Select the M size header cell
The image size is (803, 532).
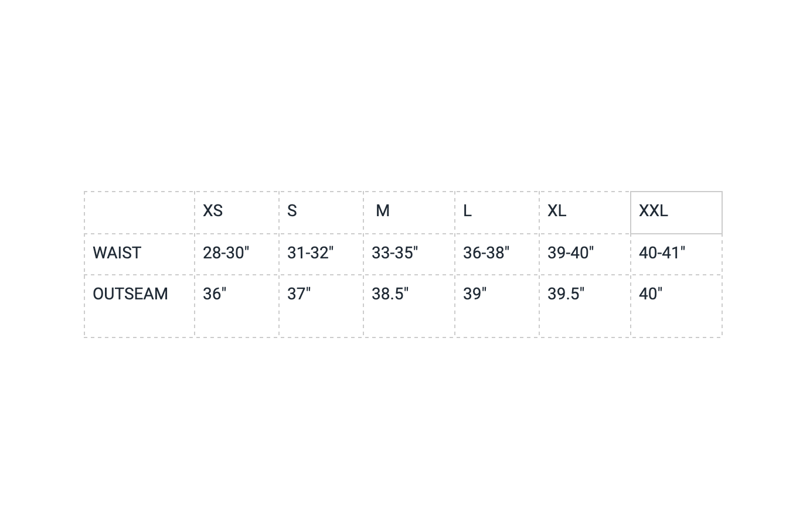tap(409, 213)
